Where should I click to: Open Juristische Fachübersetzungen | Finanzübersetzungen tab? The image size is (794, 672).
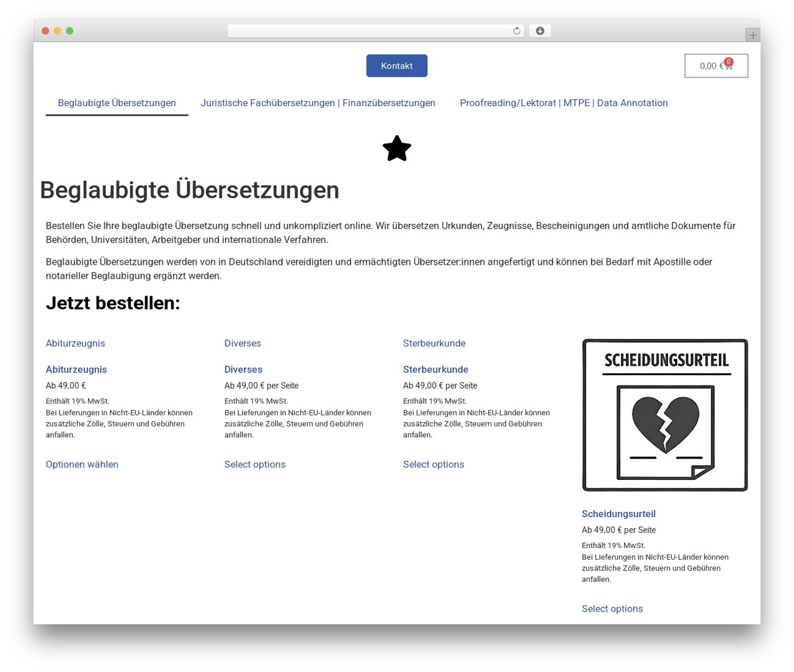318,103
